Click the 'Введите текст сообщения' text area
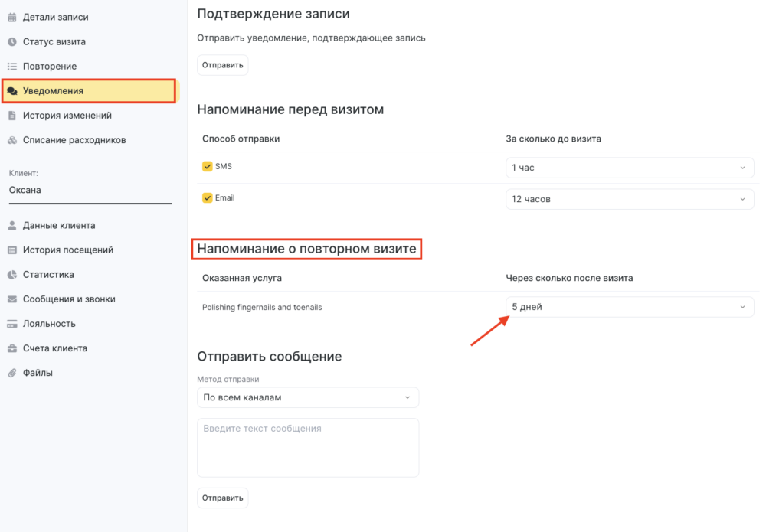Image resolution: width=766 pixels, height=532 pixels. 308,448
